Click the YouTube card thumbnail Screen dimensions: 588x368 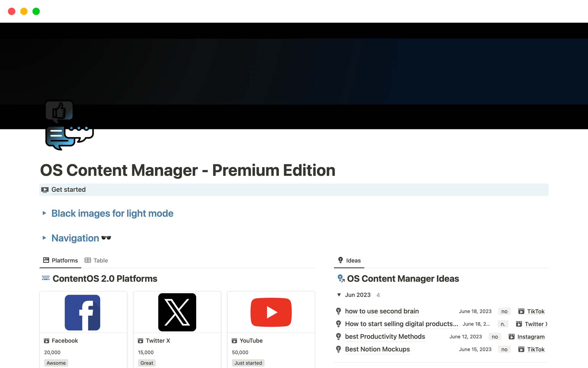[271, 312]
